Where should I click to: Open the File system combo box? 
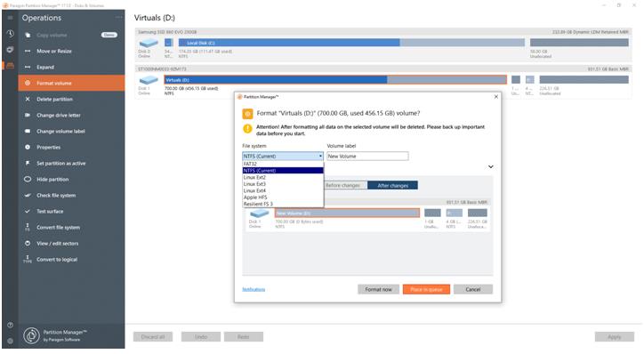pos(283,156)
